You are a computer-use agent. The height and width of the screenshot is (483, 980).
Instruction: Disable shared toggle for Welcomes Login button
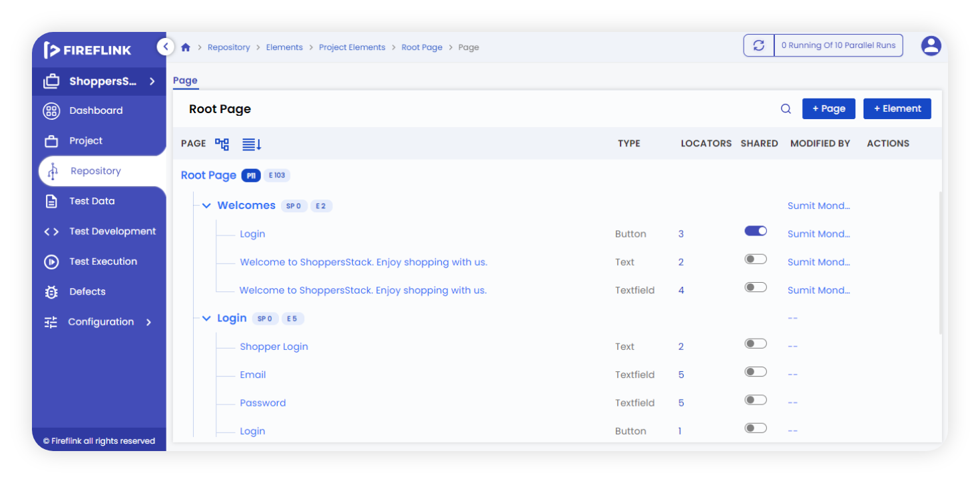(x=756, y=231)
